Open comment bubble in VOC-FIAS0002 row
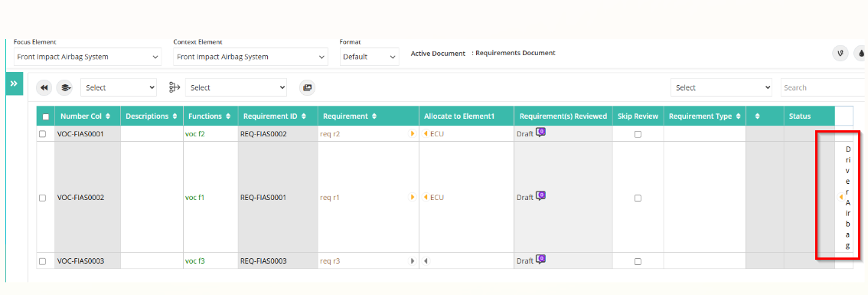This screenshot has width=868, height=295. pos(541,195)
